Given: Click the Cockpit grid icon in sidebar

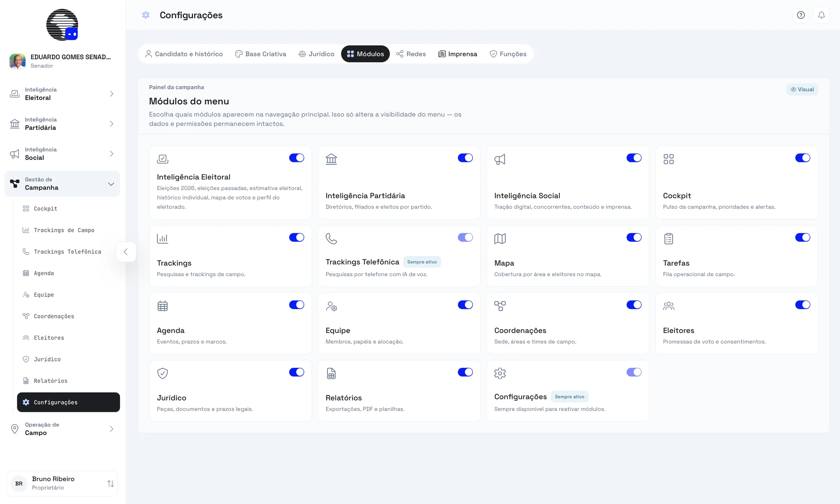Looking at the screenshot, I should [x=26, y=209].
